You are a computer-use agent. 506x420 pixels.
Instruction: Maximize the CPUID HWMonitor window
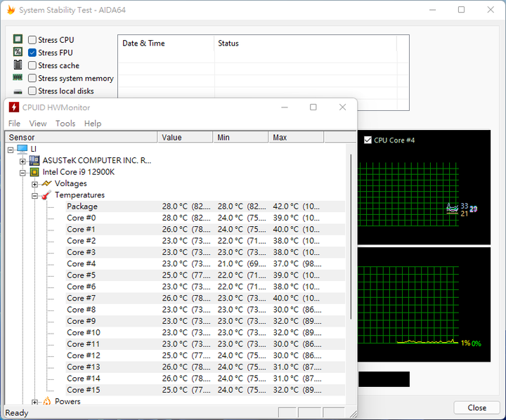(313, 107)
